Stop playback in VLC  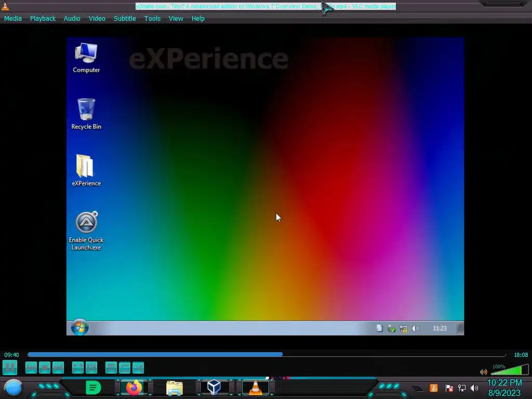(45, 368)
